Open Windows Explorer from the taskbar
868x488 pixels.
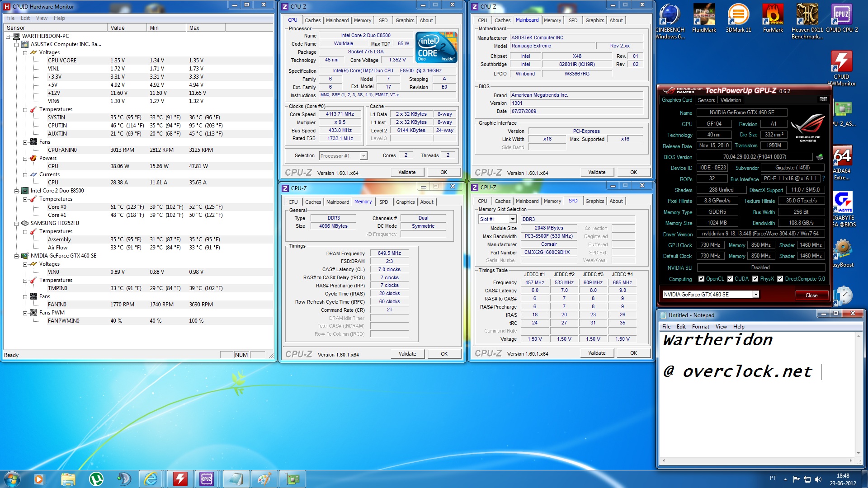coord(68,479)
